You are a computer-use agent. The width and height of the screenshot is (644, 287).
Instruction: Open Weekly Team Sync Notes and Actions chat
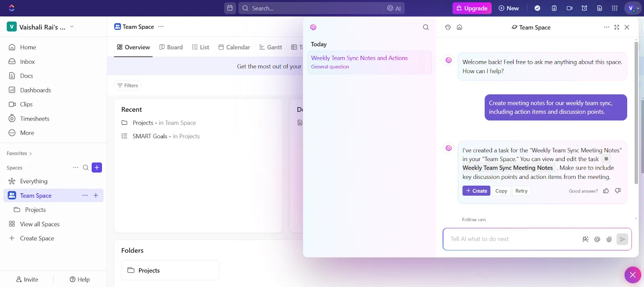[x=369, y=62]
